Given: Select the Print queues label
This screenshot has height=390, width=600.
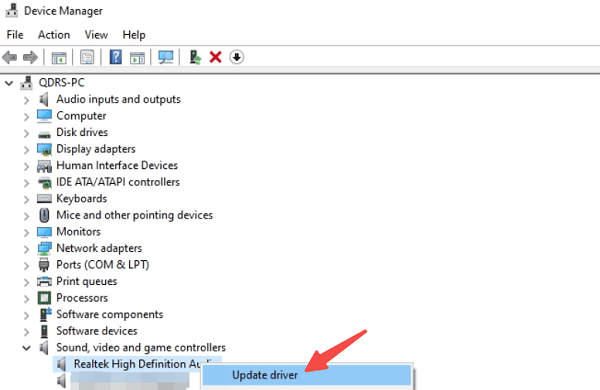Looking at the screenshot, I should [86, 281].
